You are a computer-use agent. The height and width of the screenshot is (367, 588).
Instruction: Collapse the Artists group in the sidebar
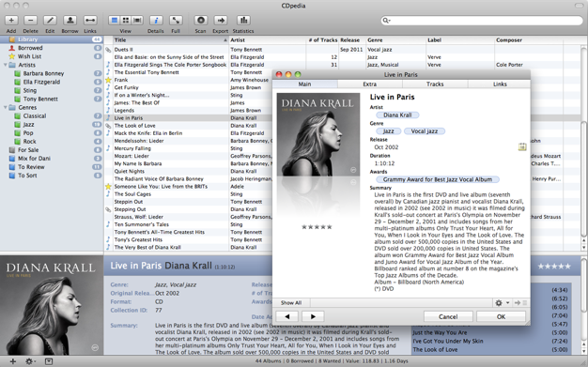tap(6, 65)
